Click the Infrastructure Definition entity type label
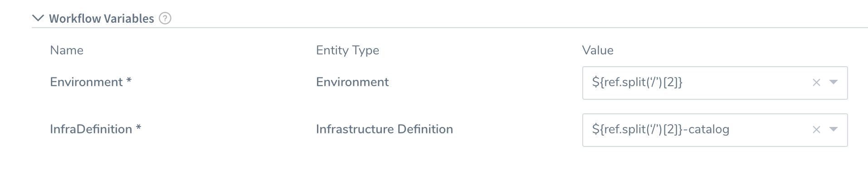Screen dimensions: 868x175 pyautogui.click(x=385, y=129)
